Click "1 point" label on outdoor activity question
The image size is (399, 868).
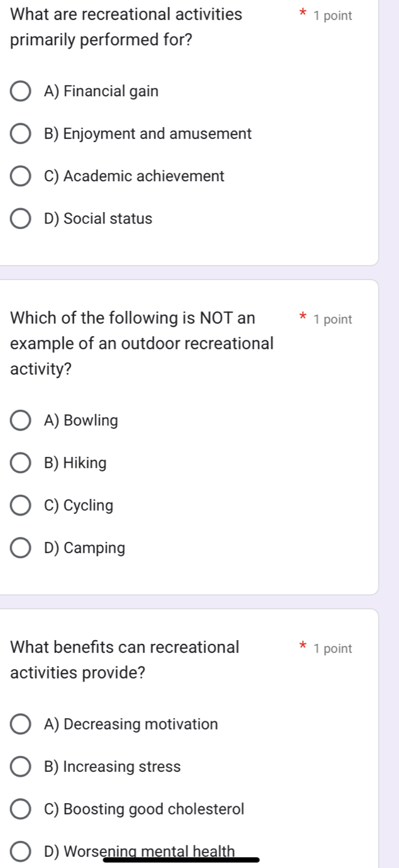[332, 319]
